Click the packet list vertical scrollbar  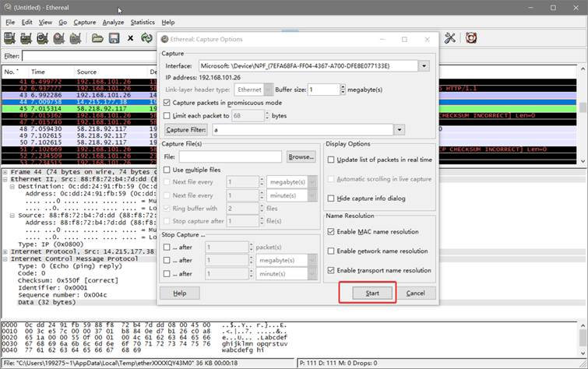(x=583, y=114)
